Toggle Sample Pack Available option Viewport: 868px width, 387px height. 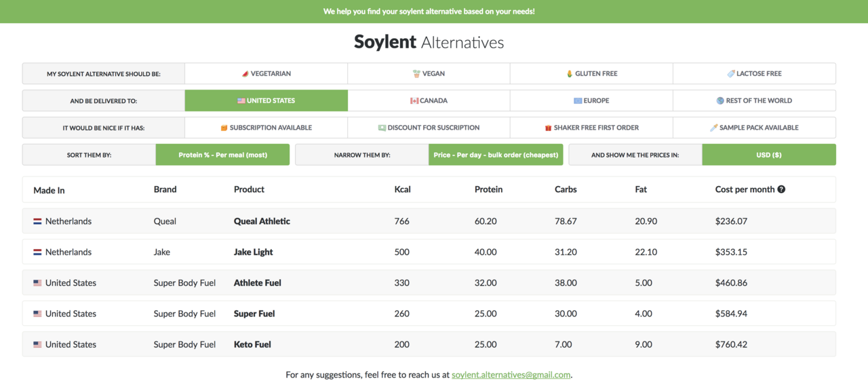(x=754, y=128)
